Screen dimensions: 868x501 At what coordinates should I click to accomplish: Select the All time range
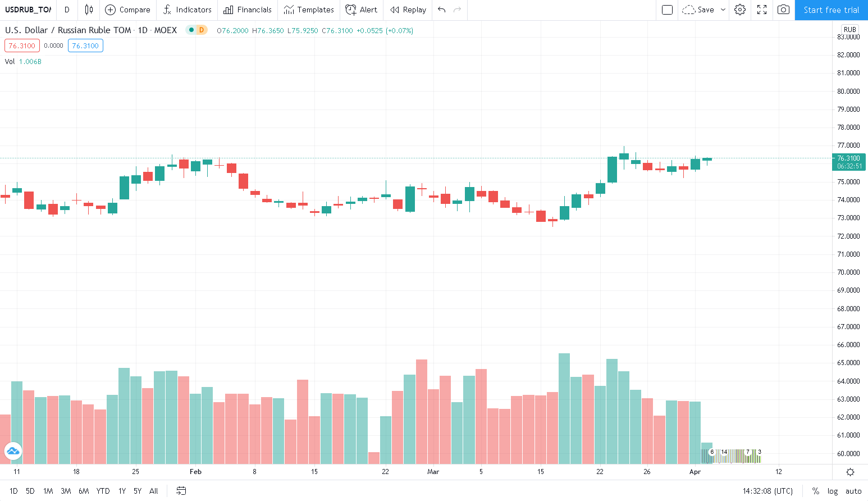[153, 491]
